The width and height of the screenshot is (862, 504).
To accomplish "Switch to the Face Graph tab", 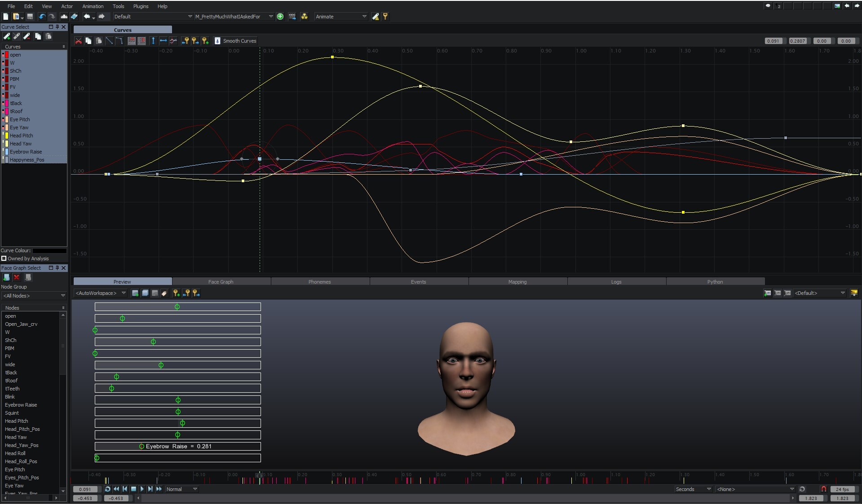I will (x=221, y=281).
